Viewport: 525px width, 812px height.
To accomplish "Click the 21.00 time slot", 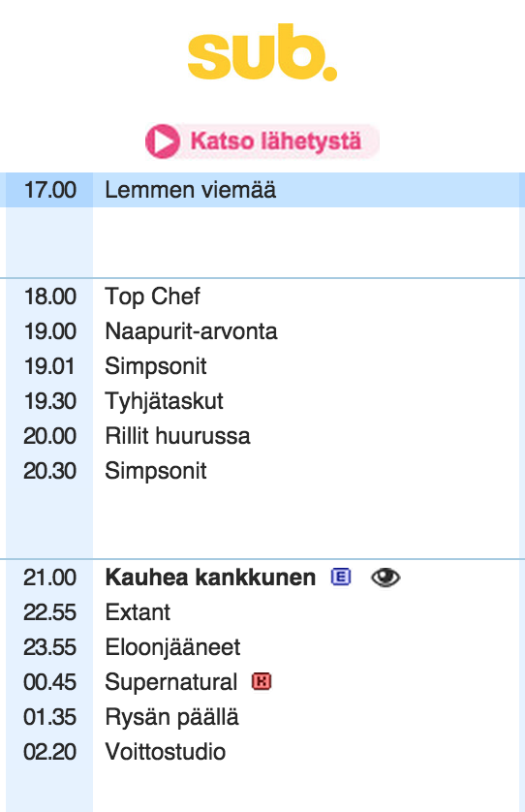I will point(50,578).
